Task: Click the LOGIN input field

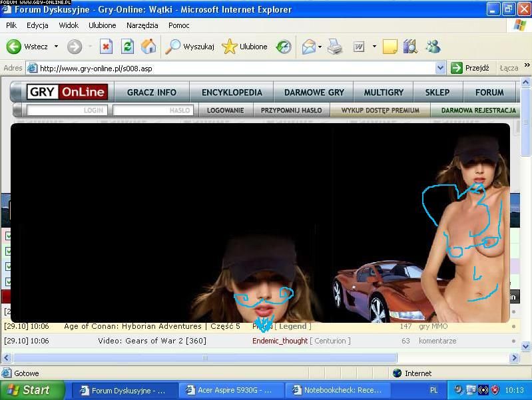Action: [67, 110]
